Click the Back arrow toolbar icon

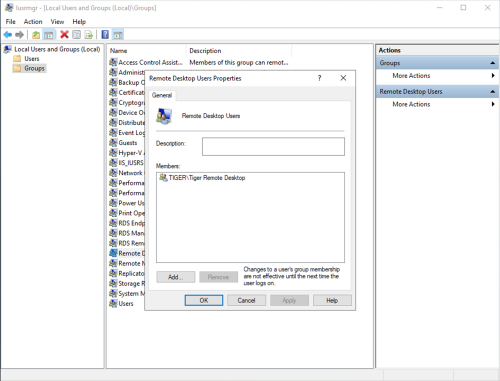pos(8,35)
